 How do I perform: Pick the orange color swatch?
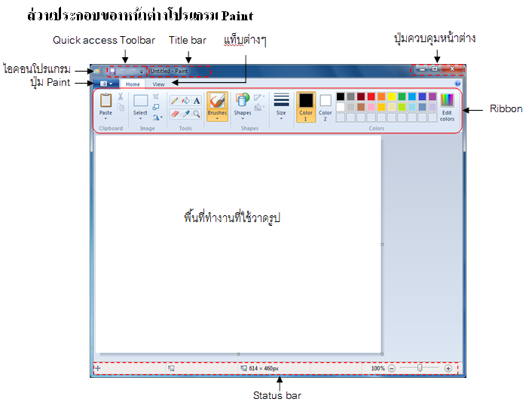click(x=381, y=96)
